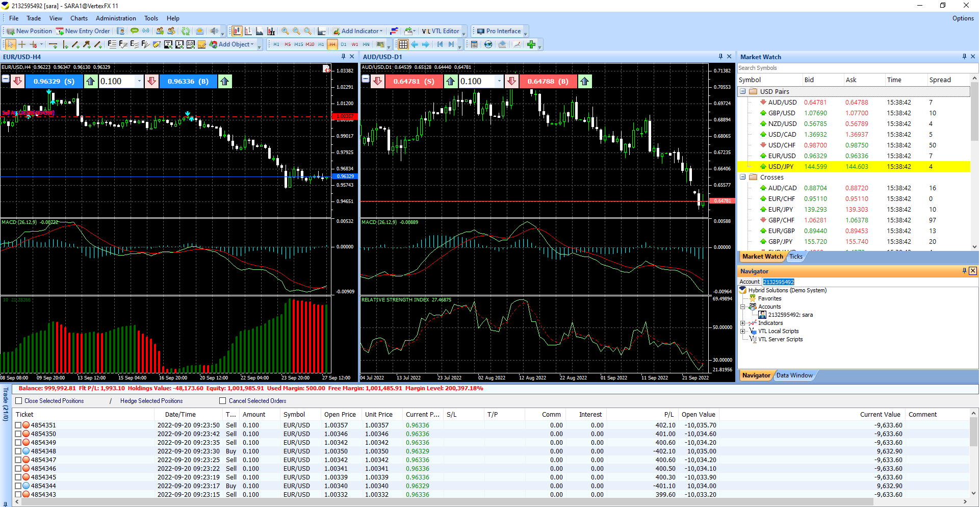Switch chart to candlestick chart type
The height and width of the screenshot is (507, 980).
(237, 31)
